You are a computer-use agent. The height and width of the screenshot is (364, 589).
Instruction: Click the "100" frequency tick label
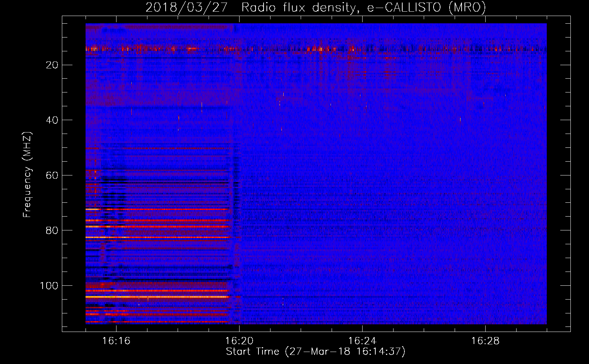pos(49,286)
